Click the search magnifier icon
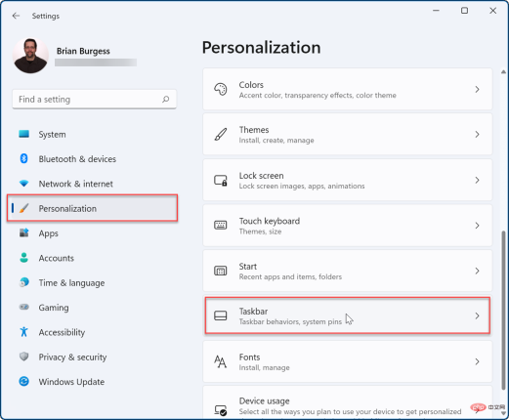 tap(166, 99)
